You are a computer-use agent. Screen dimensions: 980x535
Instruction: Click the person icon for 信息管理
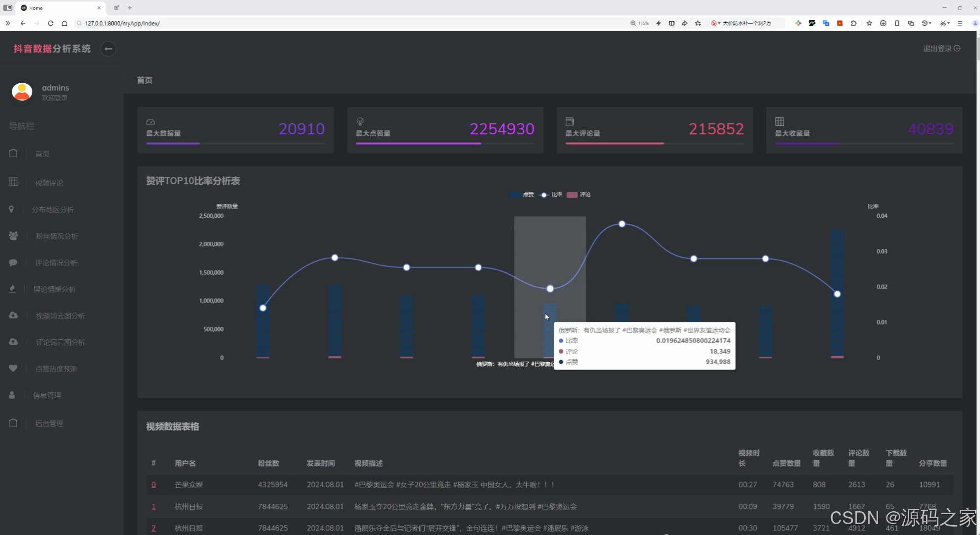pyautogui.click(x=12, y=395)
